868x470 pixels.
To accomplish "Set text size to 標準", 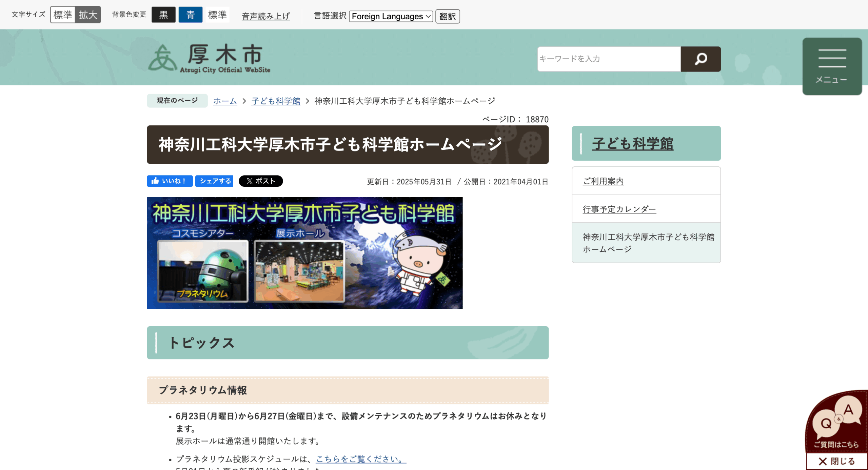I will (x=63, y=15).
